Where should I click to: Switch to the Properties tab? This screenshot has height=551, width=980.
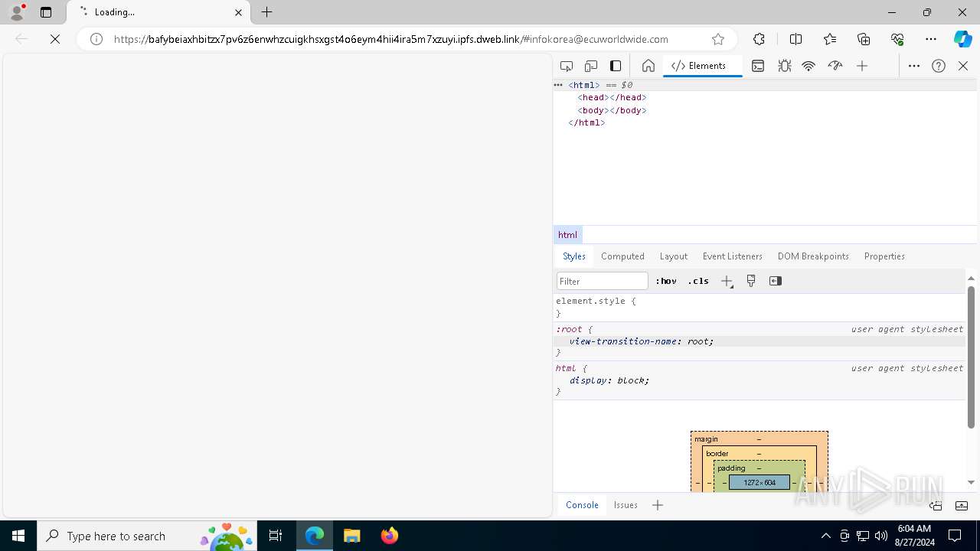click(884, 256)
